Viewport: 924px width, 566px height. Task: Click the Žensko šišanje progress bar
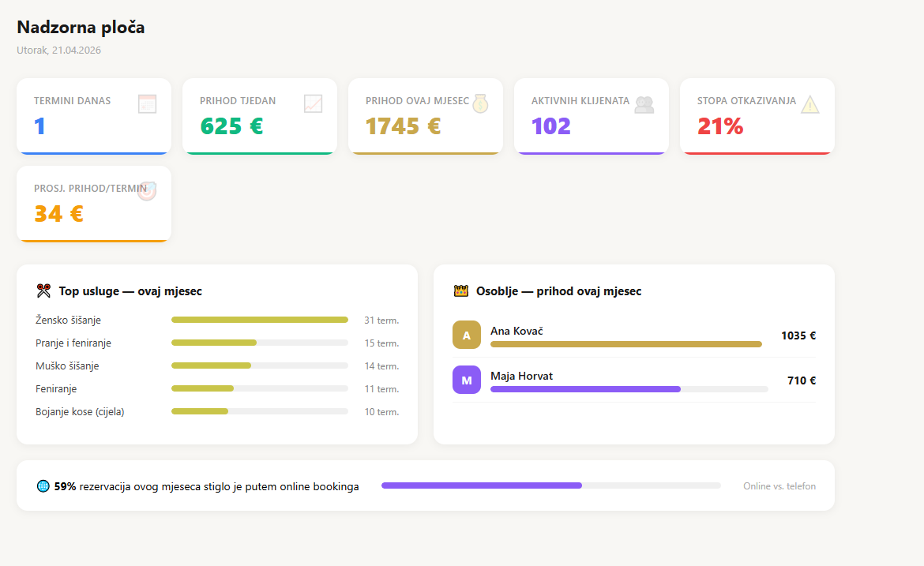click(x=259, y=320)
